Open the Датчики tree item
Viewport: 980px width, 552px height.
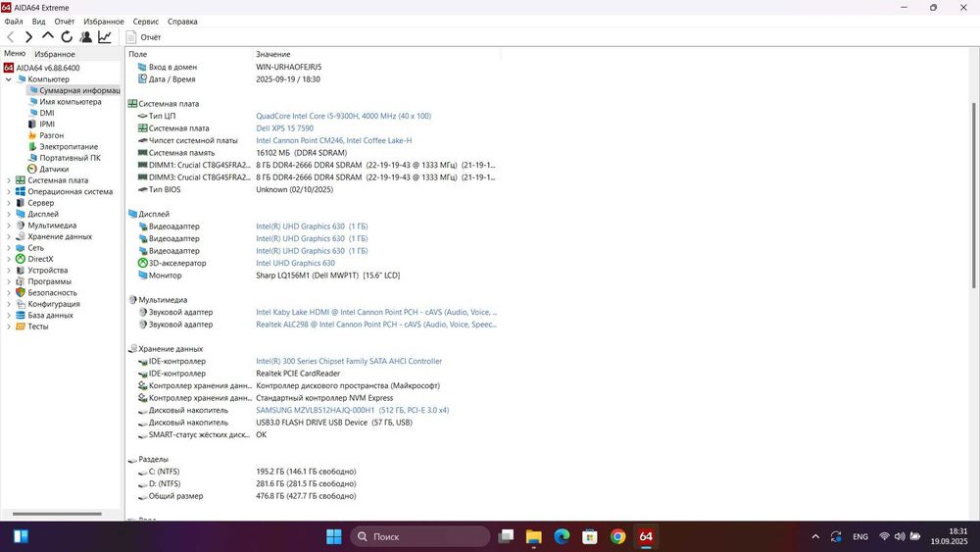(x=54, y=169)
